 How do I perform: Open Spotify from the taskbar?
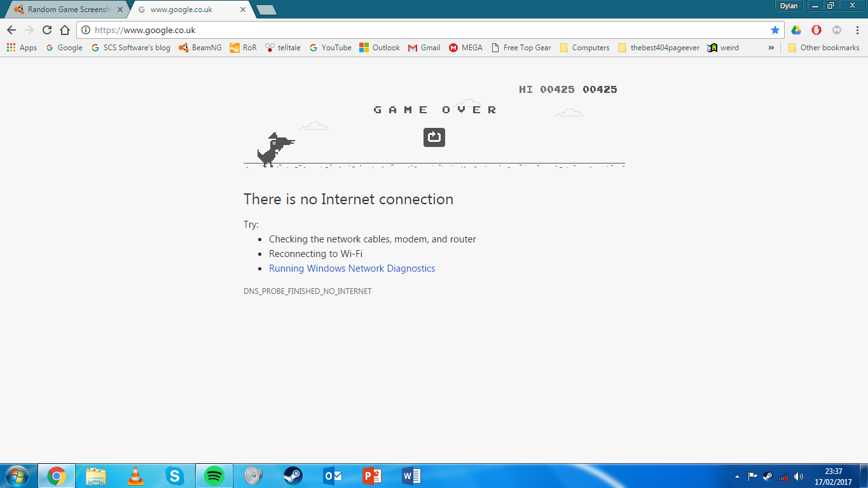[214, 475]
